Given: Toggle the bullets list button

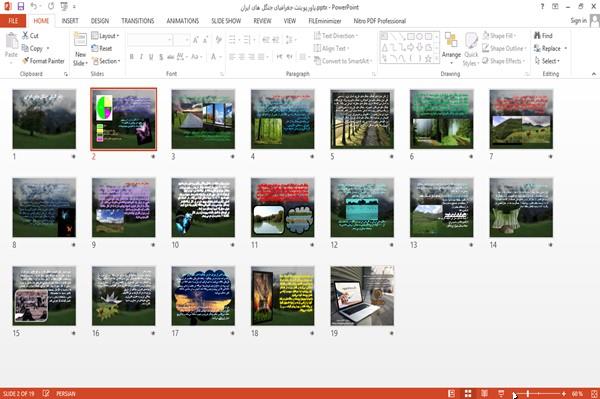Looking at the screenshot, I should click(x=233, y=40).
